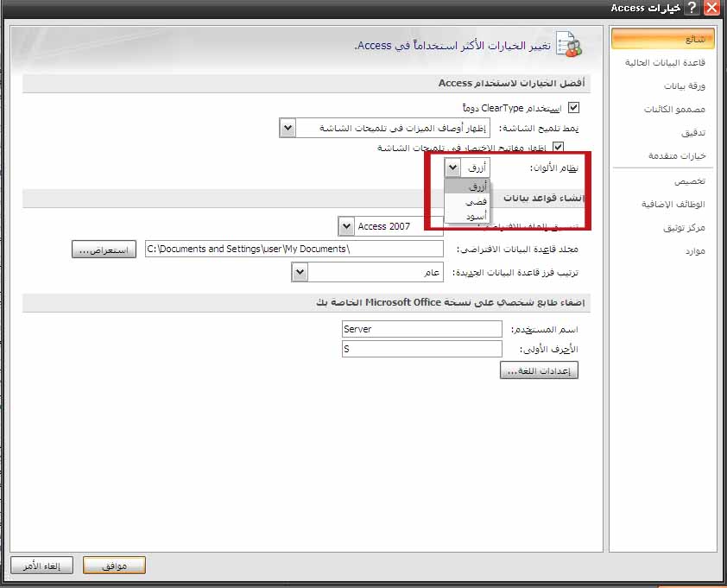This screenshot has height=588, width=727.
Task: Expand the color scheme dropdown arrow
Action: [x=452, y=168]
